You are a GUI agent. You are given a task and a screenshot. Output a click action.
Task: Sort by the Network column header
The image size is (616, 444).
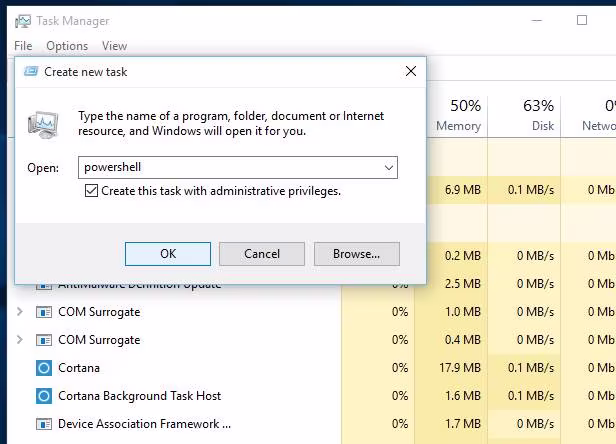coord(588,116)
